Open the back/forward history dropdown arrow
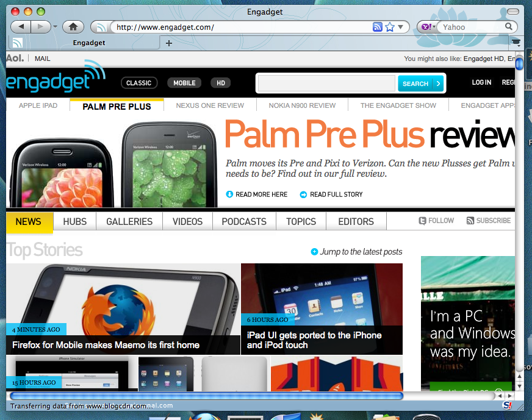Viewport: 532px width, 420px height. (56, 27)
